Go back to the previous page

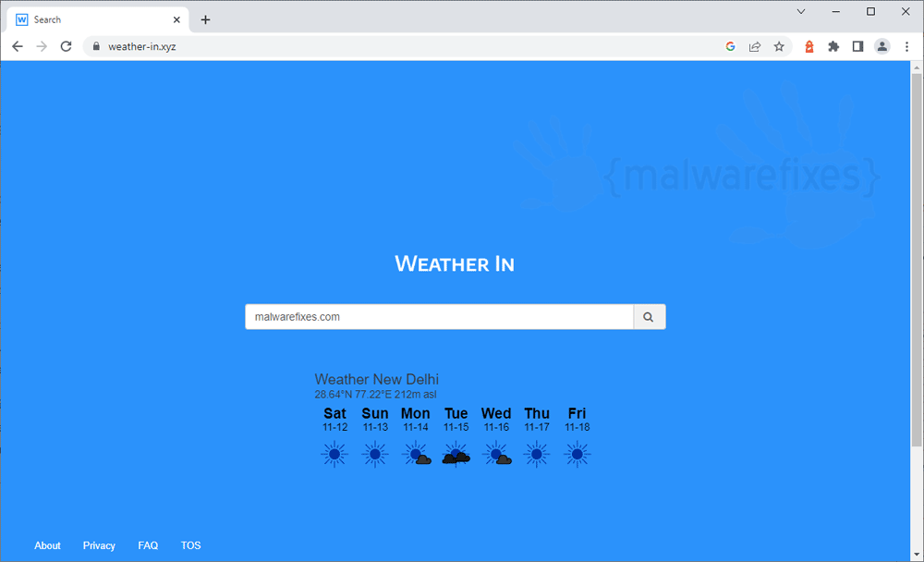click(18, 46)
